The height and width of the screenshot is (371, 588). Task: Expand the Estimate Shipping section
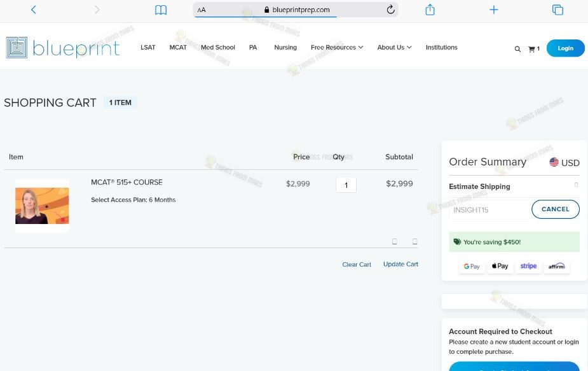(514, 186)
